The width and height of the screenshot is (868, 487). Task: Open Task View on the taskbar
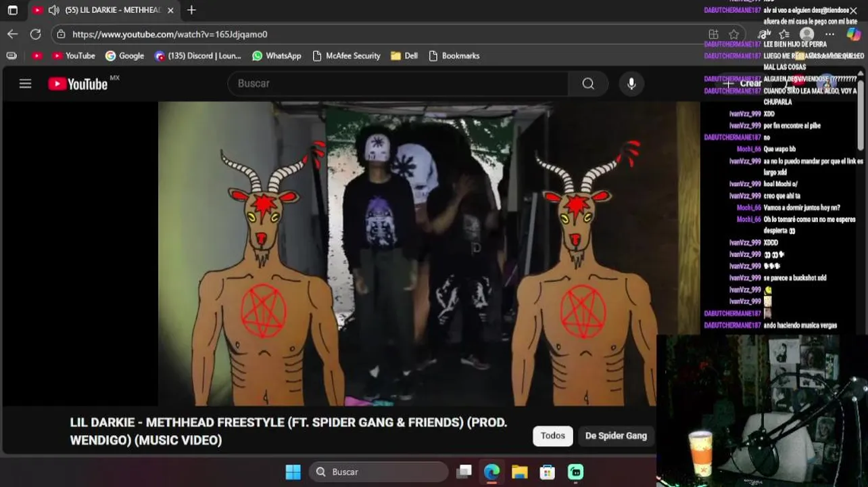point(464,471)
